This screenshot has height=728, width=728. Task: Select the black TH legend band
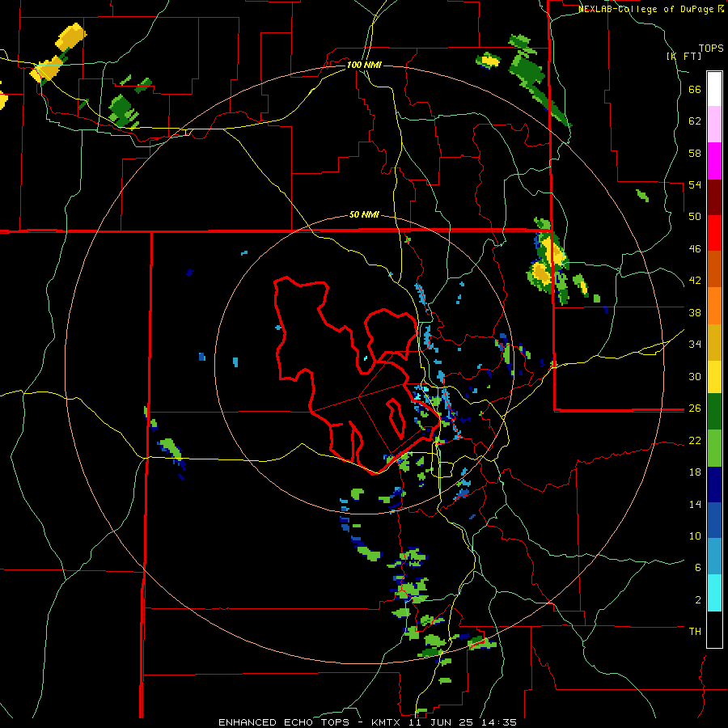pos(714,629)
